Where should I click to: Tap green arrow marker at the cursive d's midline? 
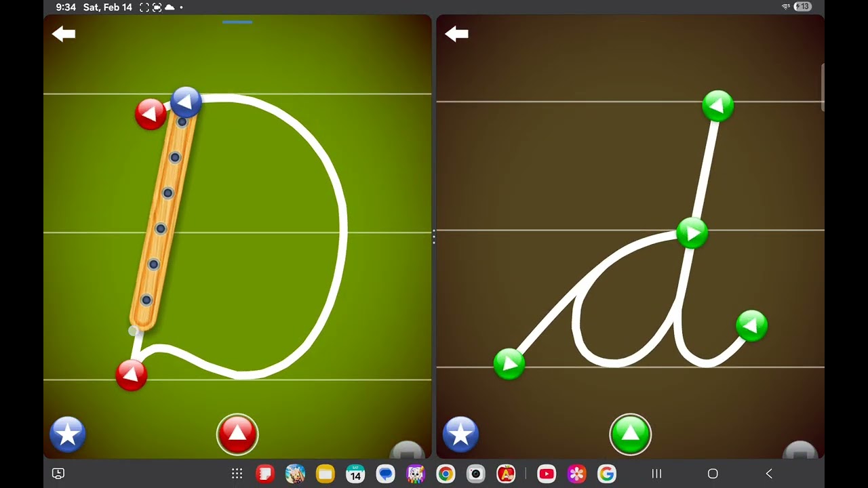(692, 234)
